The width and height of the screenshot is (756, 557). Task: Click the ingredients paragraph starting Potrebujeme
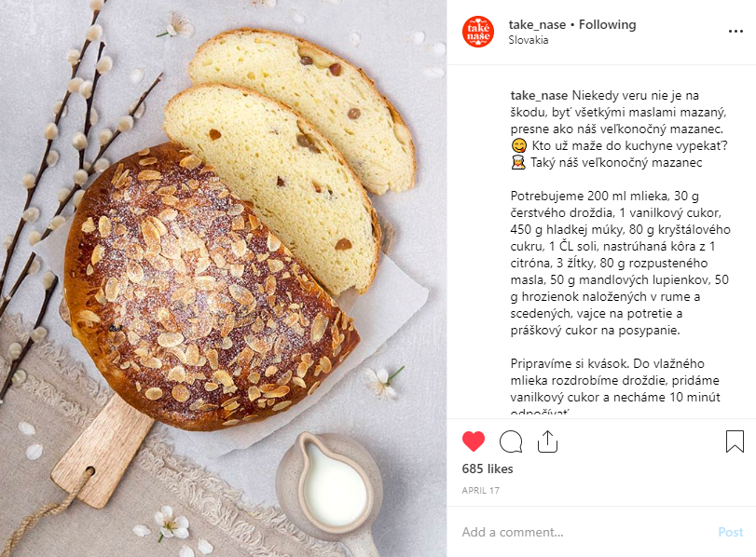coord(621,263)
